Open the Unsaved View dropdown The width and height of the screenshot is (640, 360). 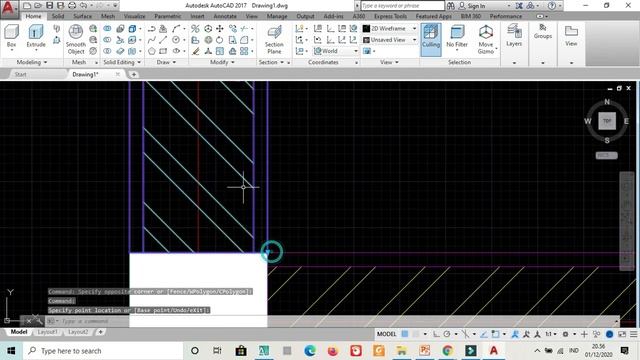coord(389,40)
